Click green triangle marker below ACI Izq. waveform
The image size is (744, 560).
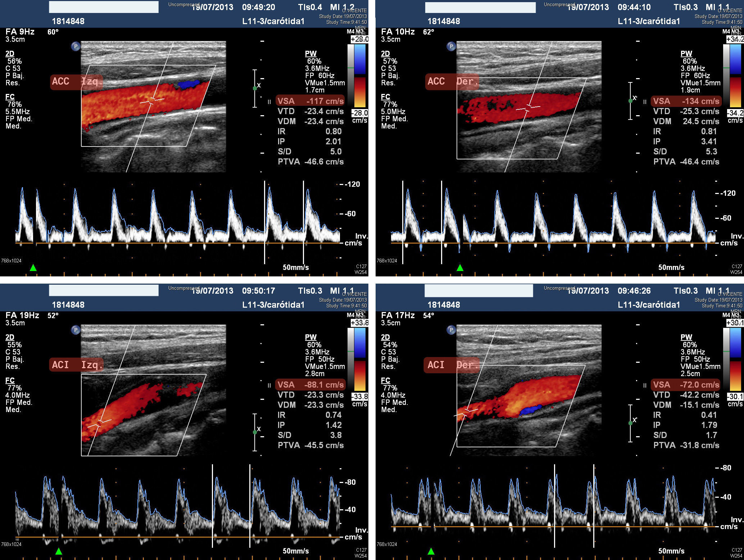(x=59, y=551)
